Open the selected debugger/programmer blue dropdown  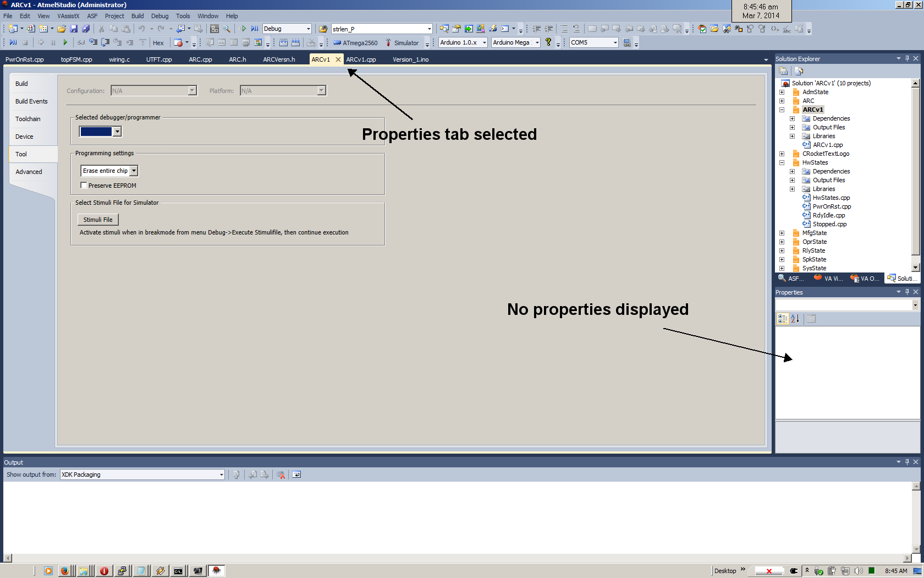(x=117, y=132)
